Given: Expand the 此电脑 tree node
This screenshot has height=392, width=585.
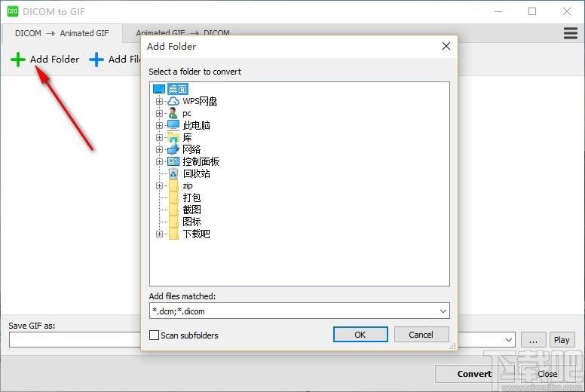Looking at the screenshot, I should (159, 125).
